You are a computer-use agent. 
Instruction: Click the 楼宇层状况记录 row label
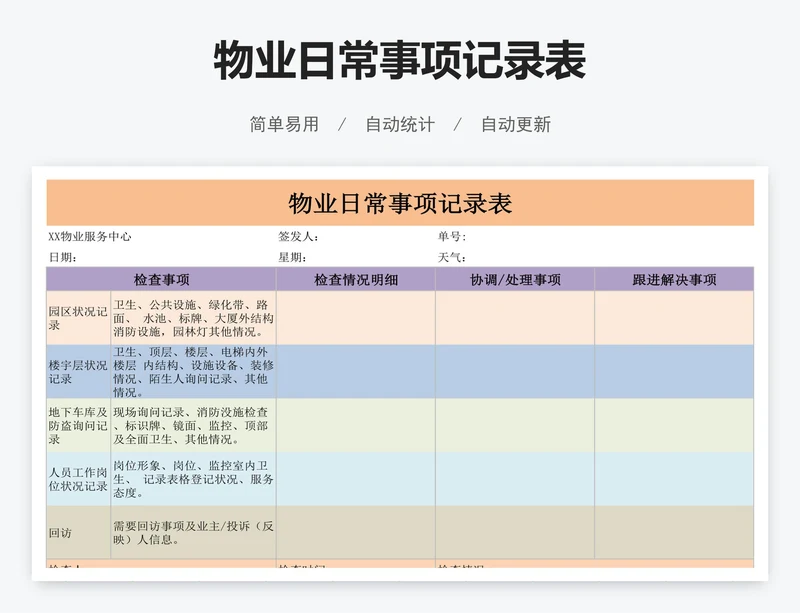click(x=78, y=372)
